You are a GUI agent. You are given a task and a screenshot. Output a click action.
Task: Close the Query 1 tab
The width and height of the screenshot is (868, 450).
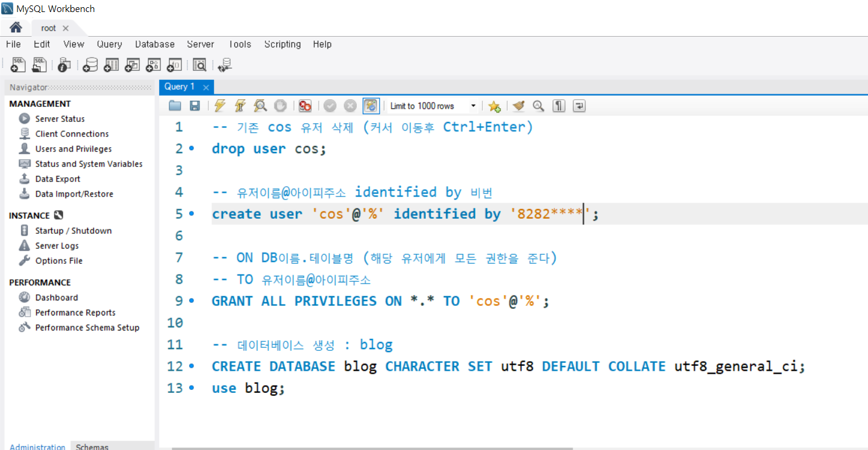(205, 87)
